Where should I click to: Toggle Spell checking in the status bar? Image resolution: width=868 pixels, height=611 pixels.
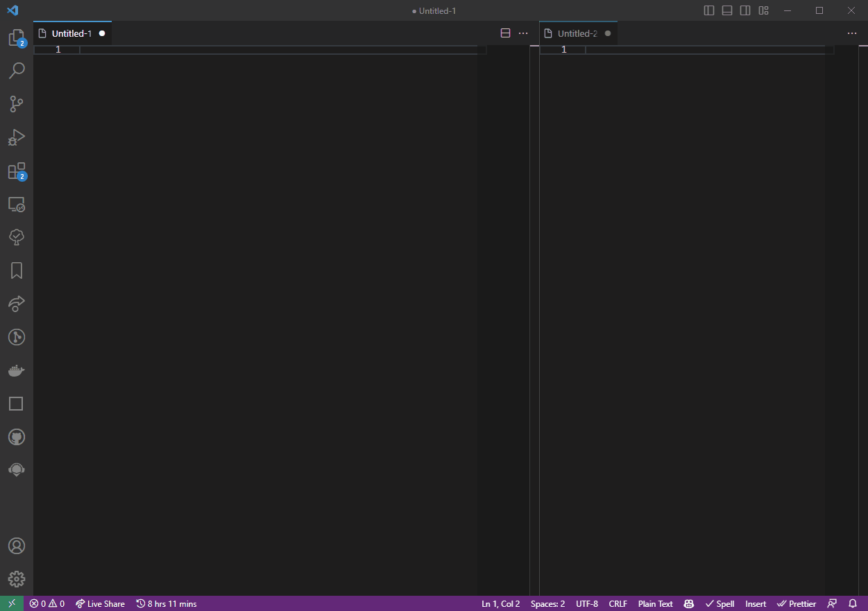point(720,603)
